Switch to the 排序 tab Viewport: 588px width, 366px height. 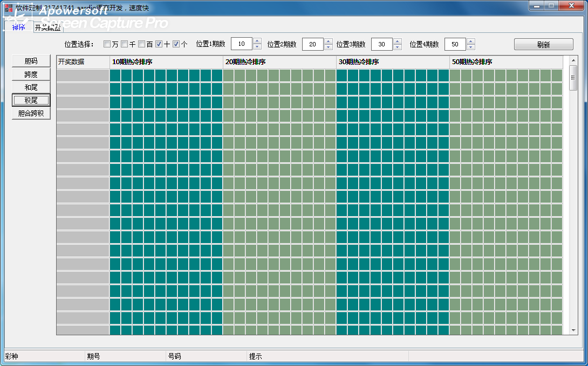click(x=18, y=27)
